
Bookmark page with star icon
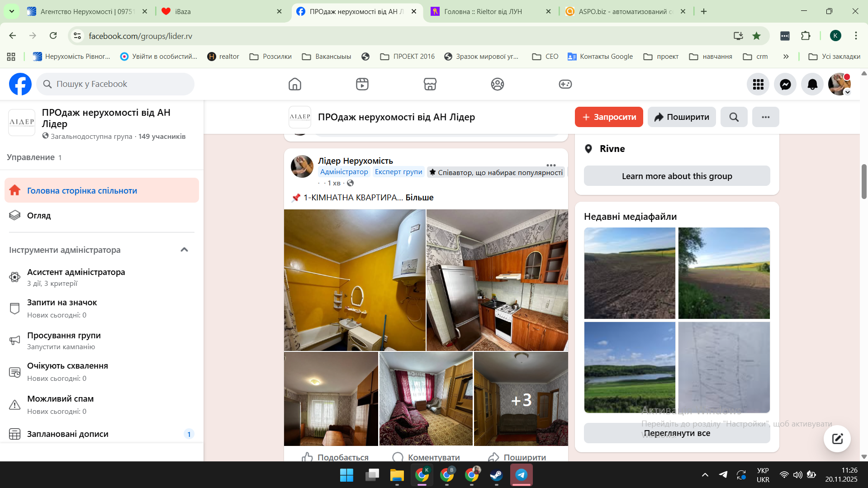[x=756, y=36]
